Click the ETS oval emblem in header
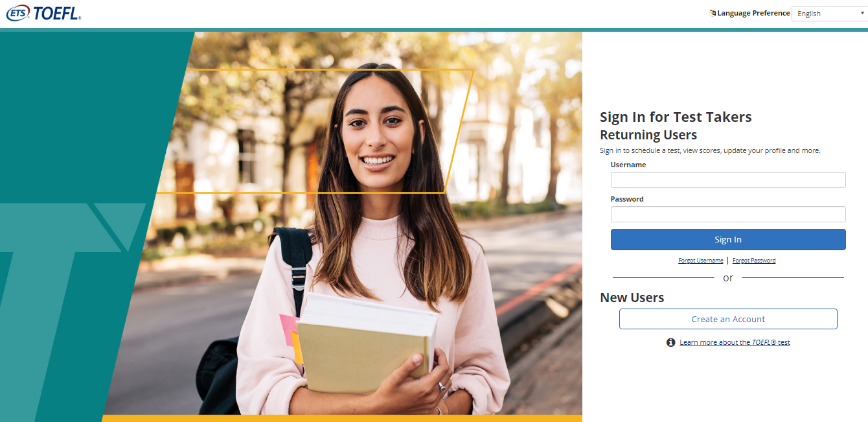Viewport: 868px width, 422px height. pyautogui.click(x=19, y=14)
